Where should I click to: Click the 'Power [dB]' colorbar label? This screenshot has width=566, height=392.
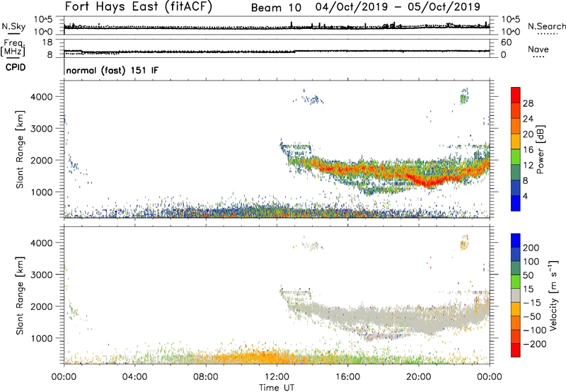(x=540, y=149)
